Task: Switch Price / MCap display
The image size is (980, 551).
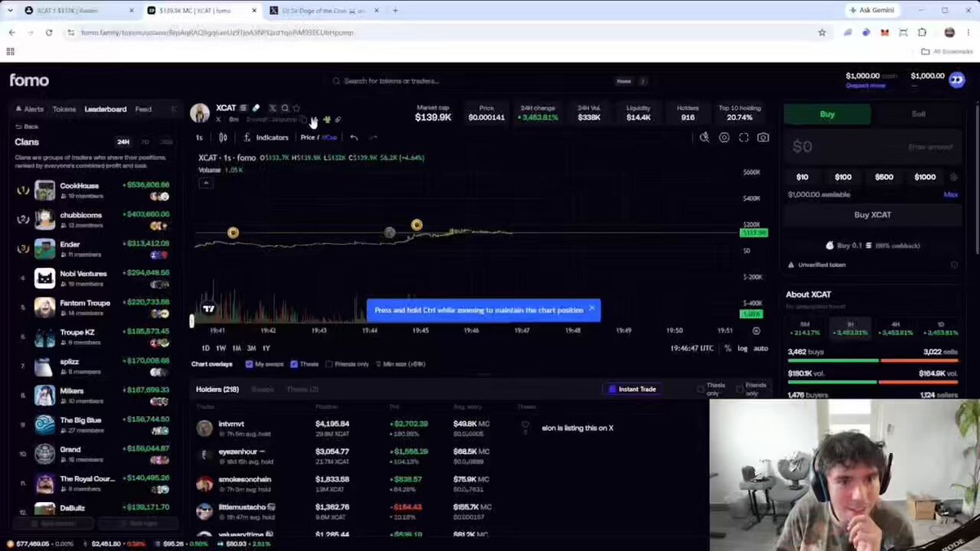Action: [318, 137]
